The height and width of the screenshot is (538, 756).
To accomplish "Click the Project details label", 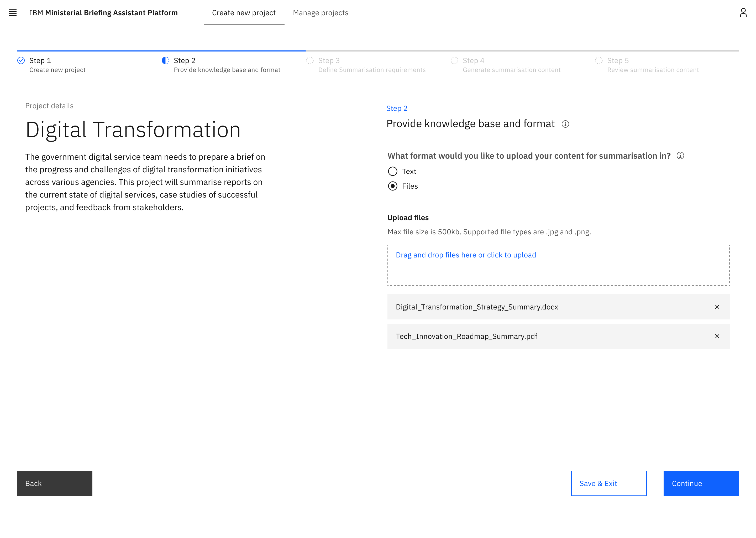I will click(49, 106).
